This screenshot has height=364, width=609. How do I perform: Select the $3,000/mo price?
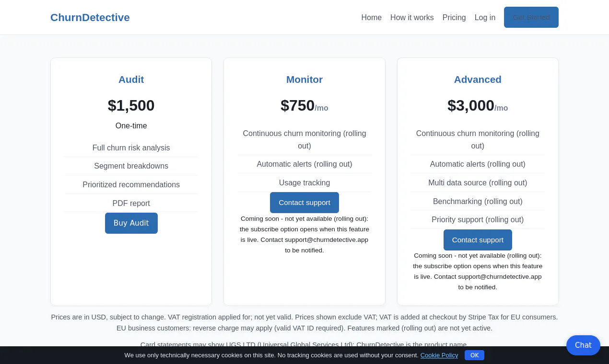(x=478, y=106)
